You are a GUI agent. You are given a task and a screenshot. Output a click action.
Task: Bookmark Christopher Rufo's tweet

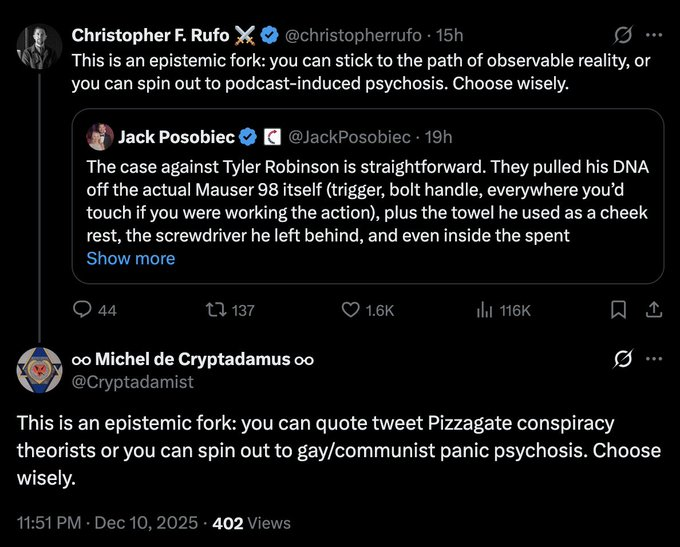coord(618,311)
